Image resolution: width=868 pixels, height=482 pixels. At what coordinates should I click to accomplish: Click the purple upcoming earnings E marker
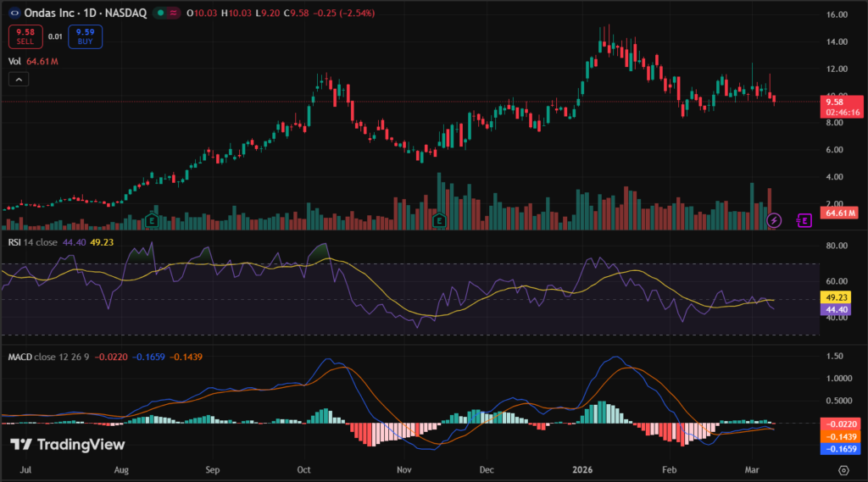pyautogui.click(x=804, y=220)
